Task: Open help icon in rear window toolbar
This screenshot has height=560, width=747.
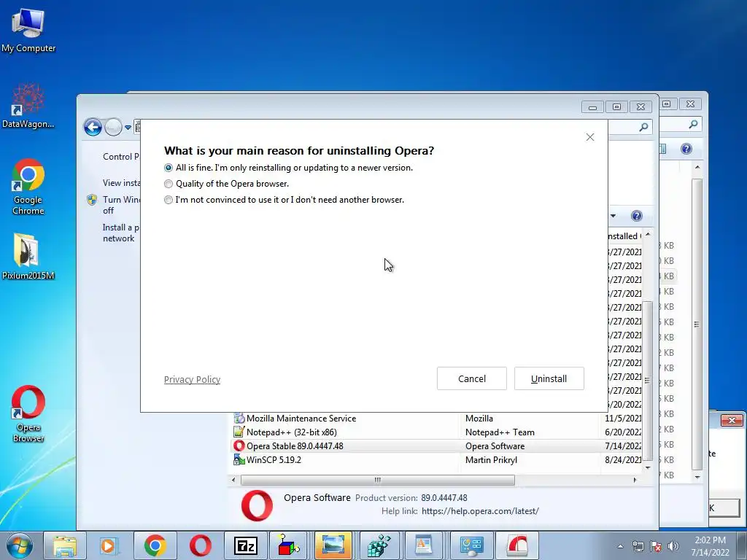Action: pyautogui.click(x=686, y=149)
